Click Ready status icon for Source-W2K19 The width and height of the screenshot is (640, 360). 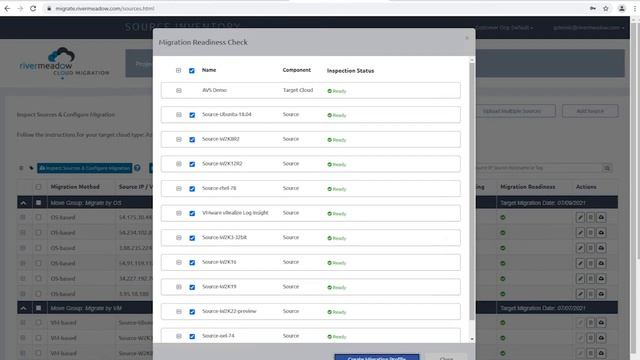[x=329, y=287]
